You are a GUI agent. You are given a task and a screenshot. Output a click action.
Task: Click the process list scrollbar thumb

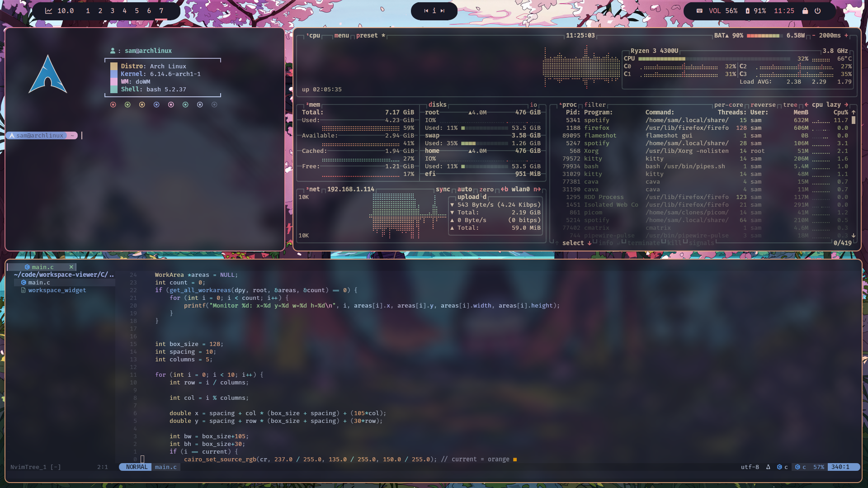click(x=854, y=120)
